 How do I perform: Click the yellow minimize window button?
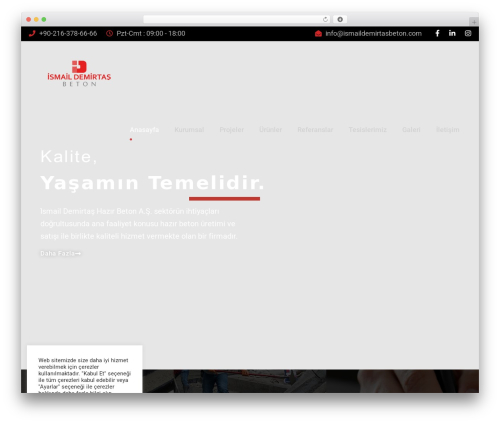(x=36, y=19)
